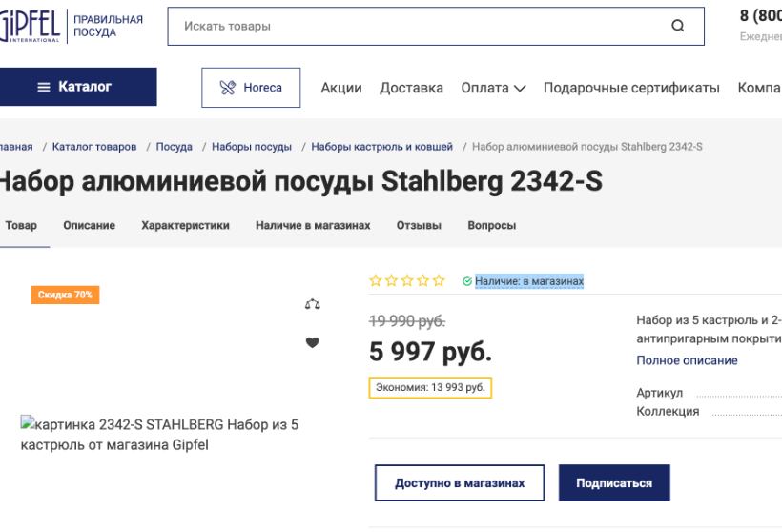Click the product rating stars
Screen dimensions: 782x532
point(407,281)
